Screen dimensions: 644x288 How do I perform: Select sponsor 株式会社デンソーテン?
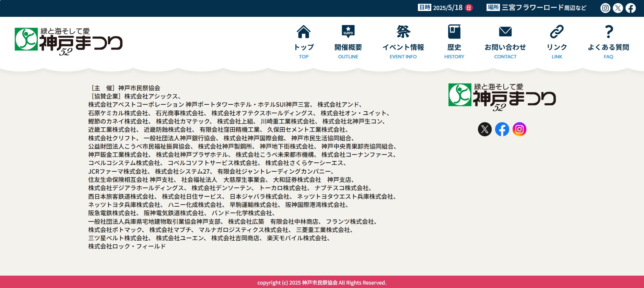click(222, 188)
